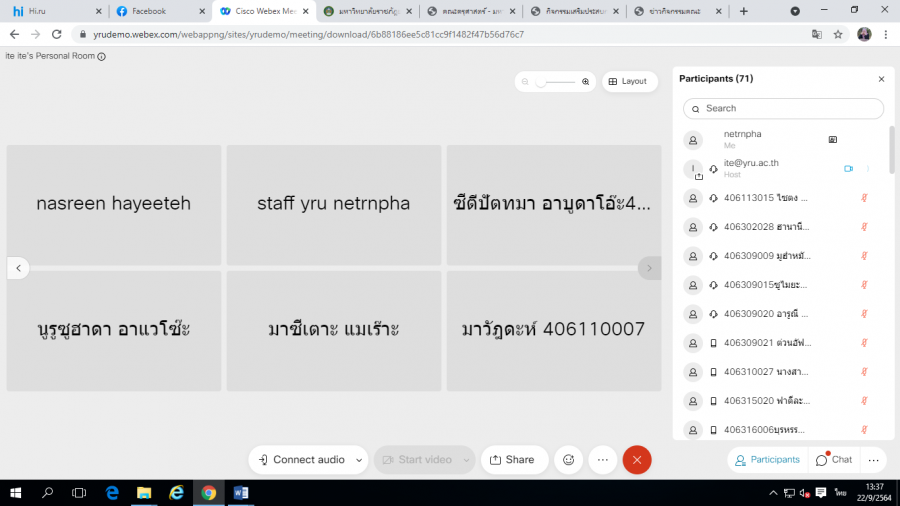Image resolution: width=900 pixels, height=506 pixels.
Task: Expand the Connect audio dropdown arrow
Action: coord(358,460)
